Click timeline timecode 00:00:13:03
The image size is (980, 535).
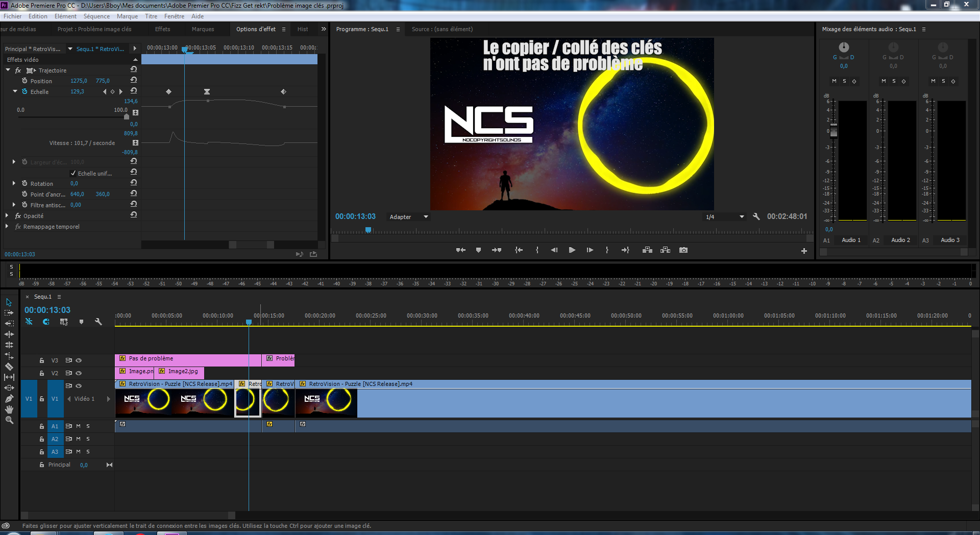pyautogui.click(x=47, y=310)
